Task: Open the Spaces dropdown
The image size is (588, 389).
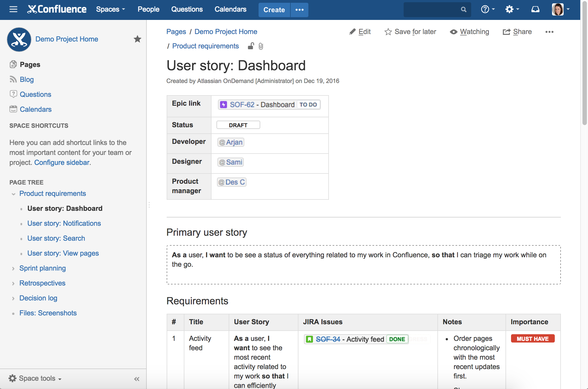Action: (x=110, y=9)
